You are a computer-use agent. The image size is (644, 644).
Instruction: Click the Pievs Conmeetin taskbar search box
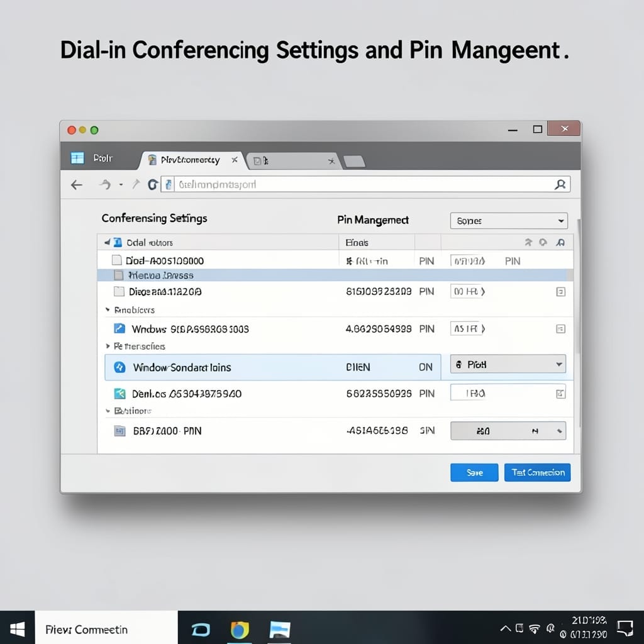(x=106, y=629)
